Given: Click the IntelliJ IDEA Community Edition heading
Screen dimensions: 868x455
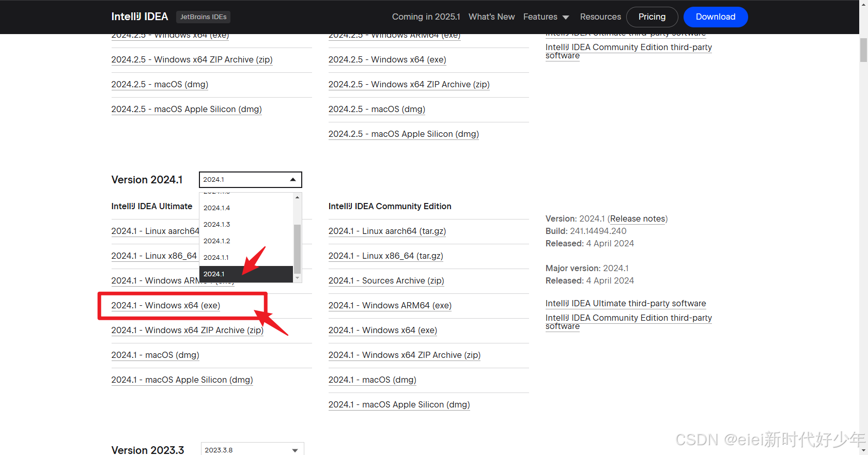Looking at the screenshot, I should [390, 206].
